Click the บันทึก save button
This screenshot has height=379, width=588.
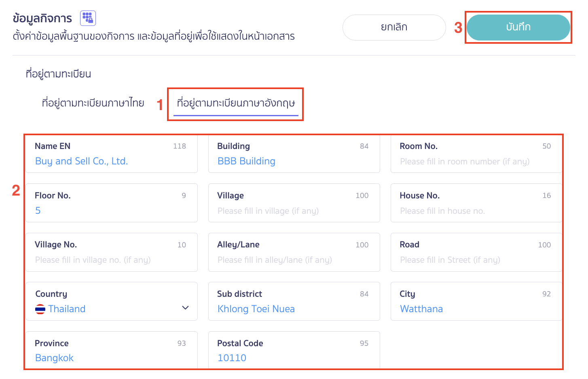[x=518, y=27]
